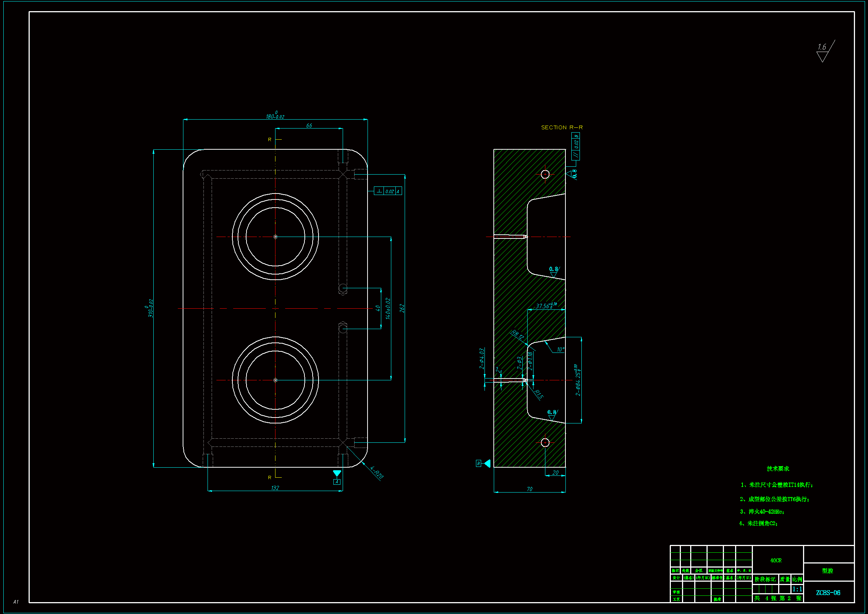
Task: Select the 132 bottom dimension text
Action: pyautogui.click(x=275, y=488)
